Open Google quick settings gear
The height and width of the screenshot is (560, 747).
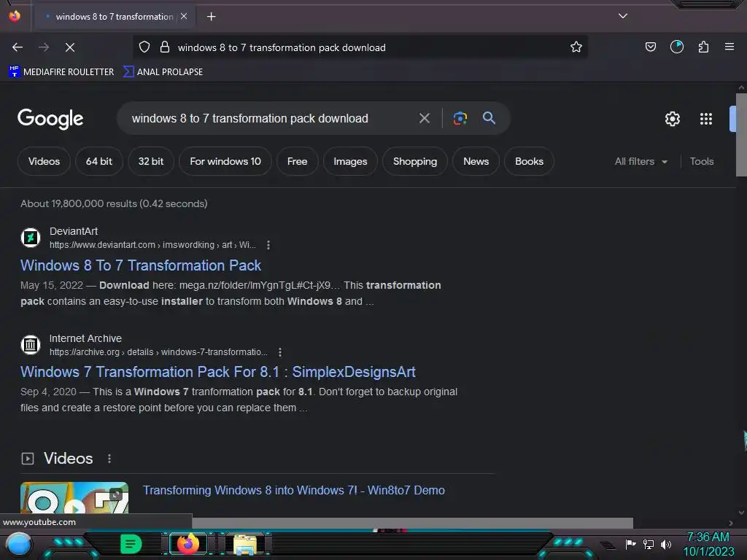click(x=672, y=119)
